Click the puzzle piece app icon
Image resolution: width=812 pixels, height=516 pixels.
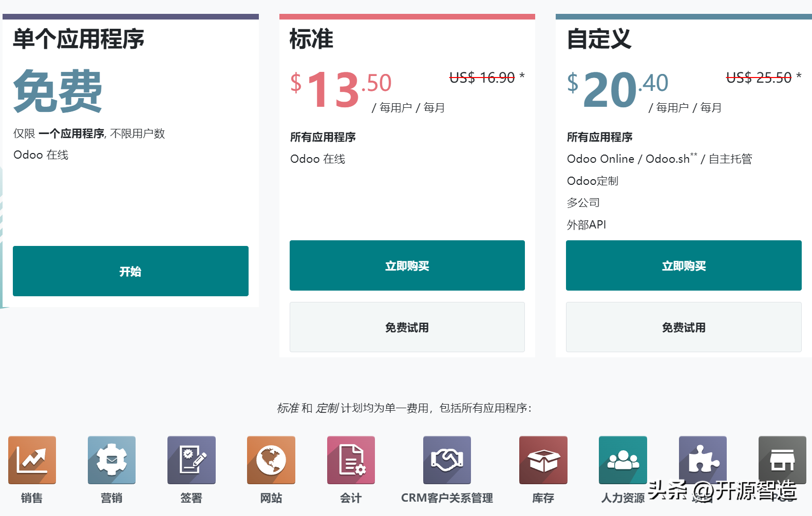[703, 460]
